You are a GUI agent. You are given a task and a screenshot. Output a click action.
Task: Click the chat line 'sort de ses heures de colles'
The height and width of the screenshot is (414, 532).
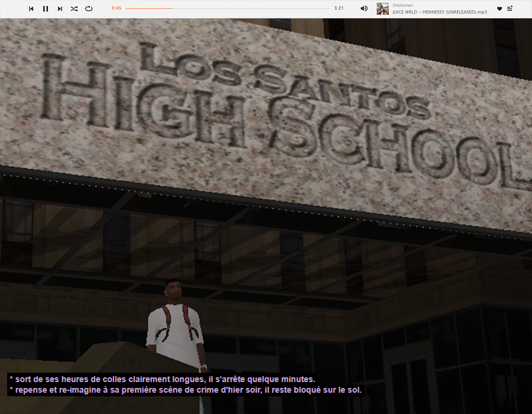163,379
